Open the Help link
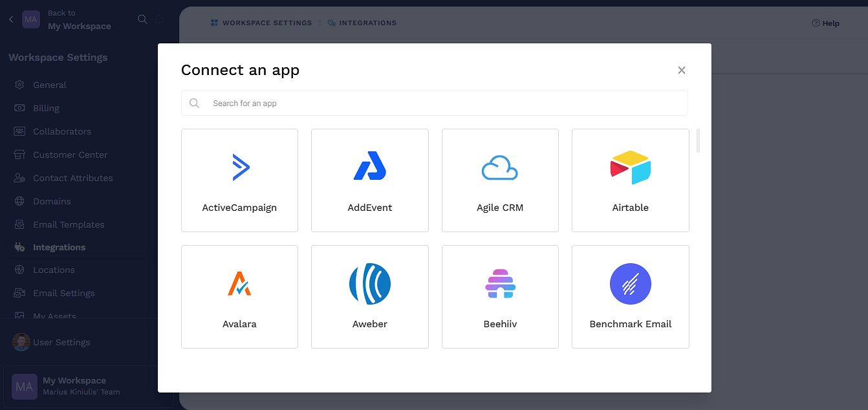This screenshot has width=868, height=410. [825, 23]
